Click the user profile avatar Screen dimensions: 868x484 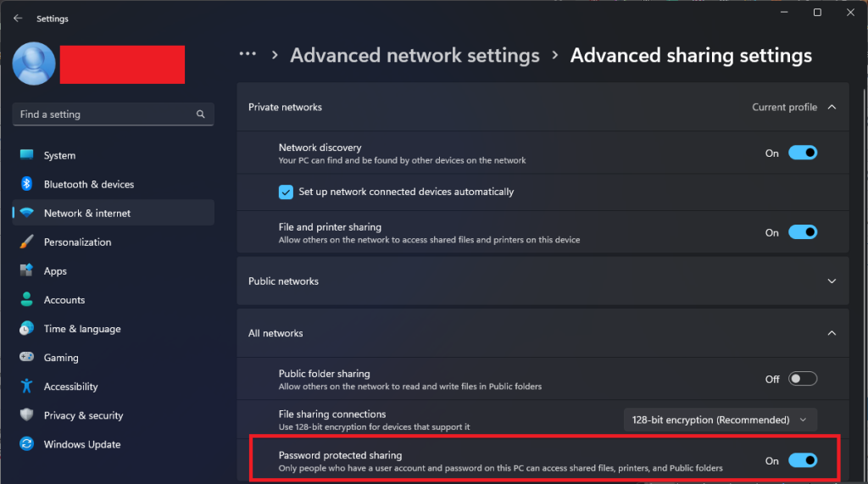click(x=34, y=64)
